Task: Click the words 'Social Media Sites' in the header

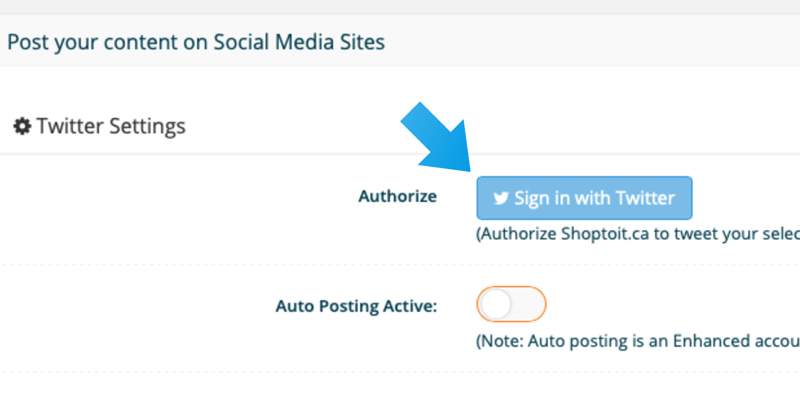Action: (299, 42)
